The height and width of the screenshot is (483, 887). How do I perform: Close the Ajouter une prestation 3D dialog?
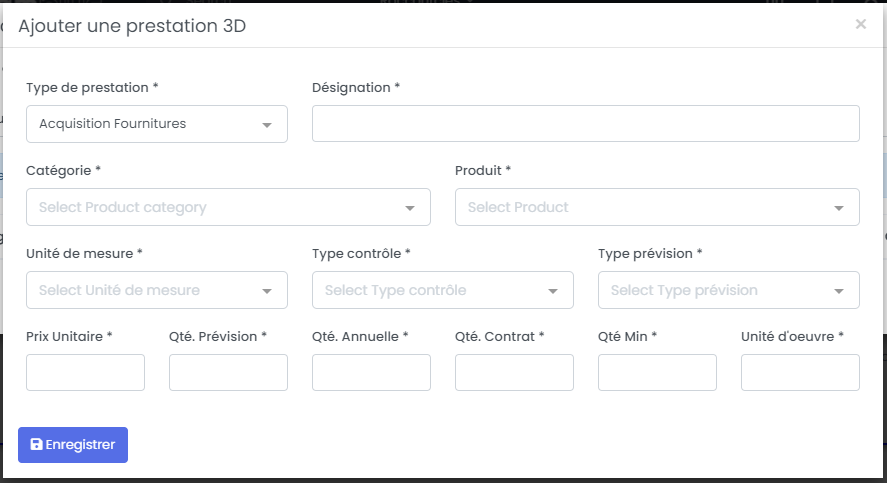pyautogui.click(x=860, y=25)
